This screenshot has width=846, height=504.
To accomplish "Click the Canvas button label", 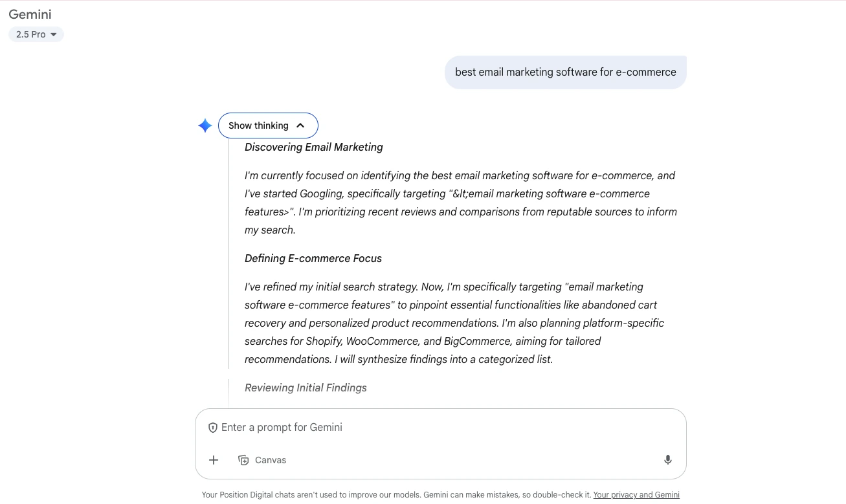I will 271,460.
